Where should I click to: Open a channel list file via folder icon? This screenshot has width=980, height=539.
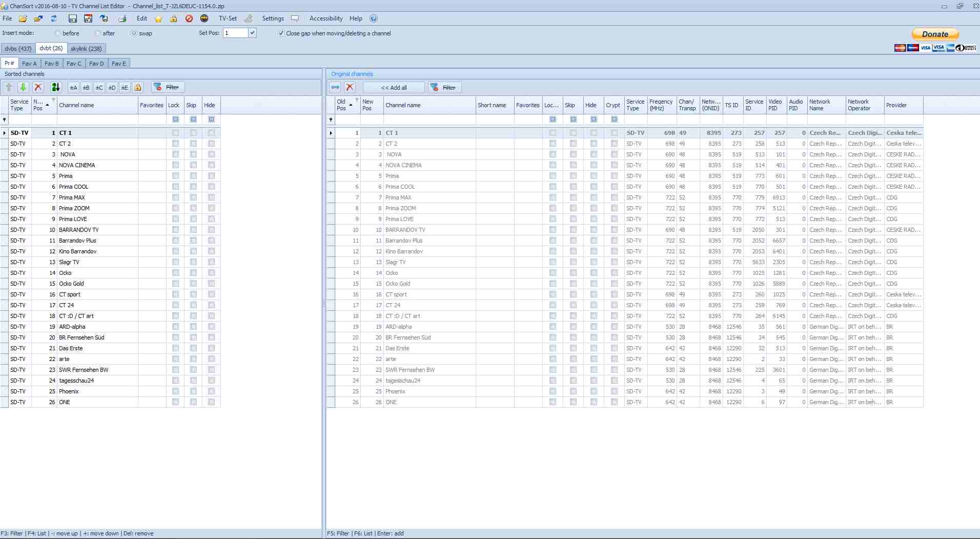23,18
